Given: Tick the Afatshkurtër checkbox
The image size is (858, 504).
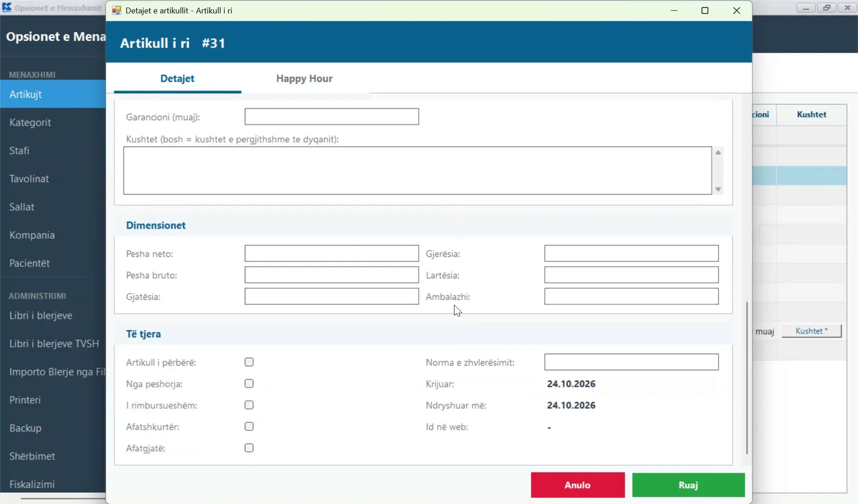Looking at the screenshot, I should point(249,426).
